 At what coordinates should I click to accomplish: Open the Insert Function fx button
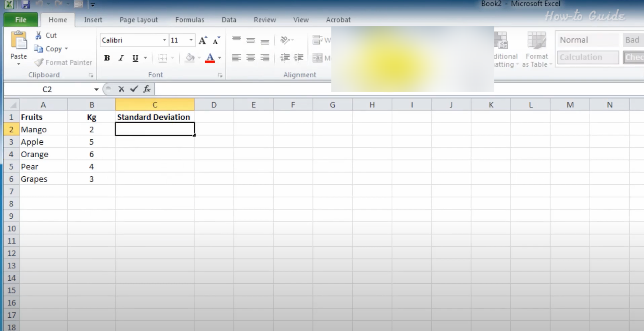pyautogui.click(x=147, y=89)
